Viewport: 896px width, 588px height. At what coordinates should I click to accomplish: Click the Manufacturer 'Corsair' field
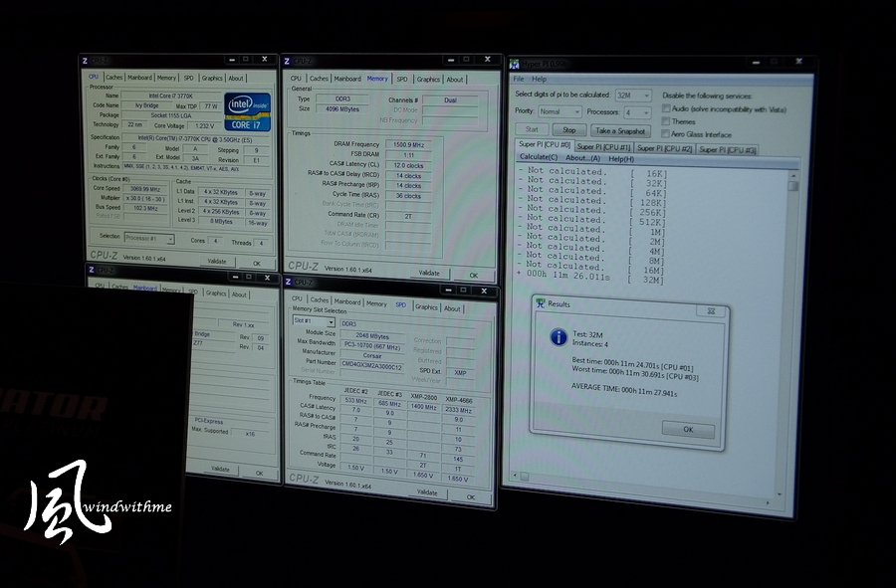point(372,355)
